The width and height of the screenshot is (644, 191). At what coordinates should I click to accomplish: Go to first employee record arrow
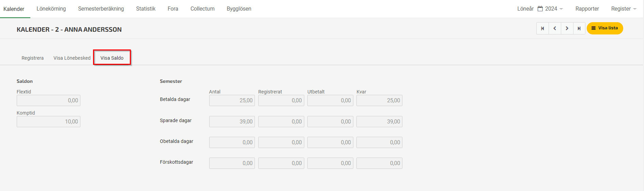tap(542, 28)
